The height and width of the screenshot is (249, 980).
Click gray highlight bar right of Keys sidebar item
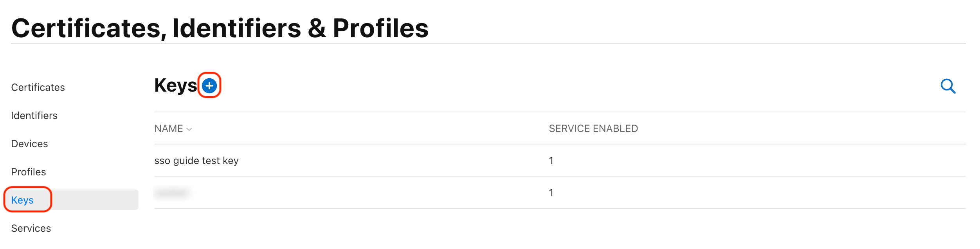tap(95, 200)
